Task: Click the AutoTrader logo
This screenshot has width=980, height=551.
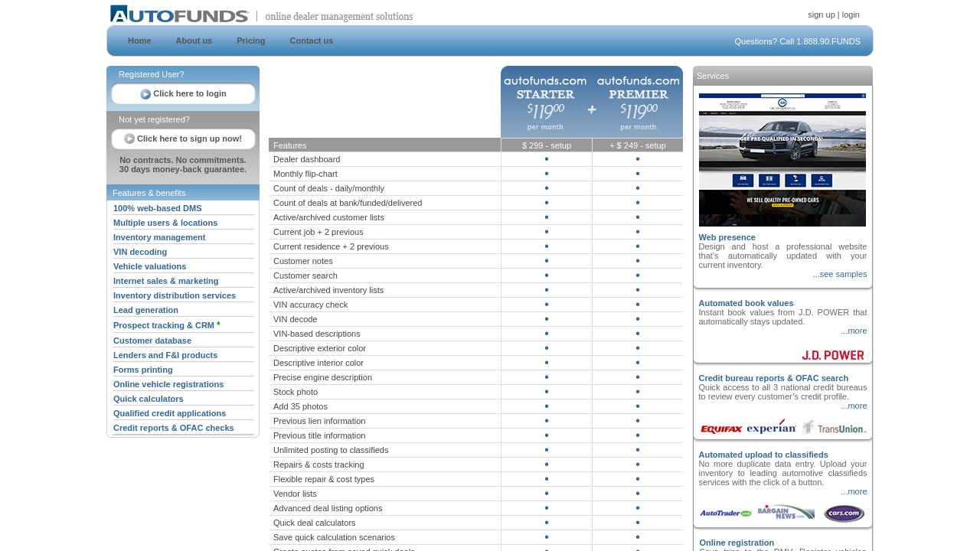Action: (x=726, y=513)
